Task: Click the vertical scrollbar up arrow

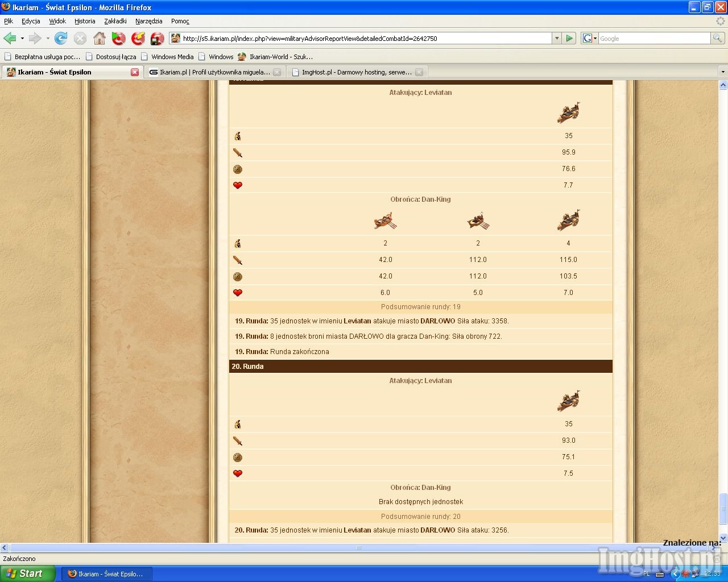Action: click(x=723, y=85)
